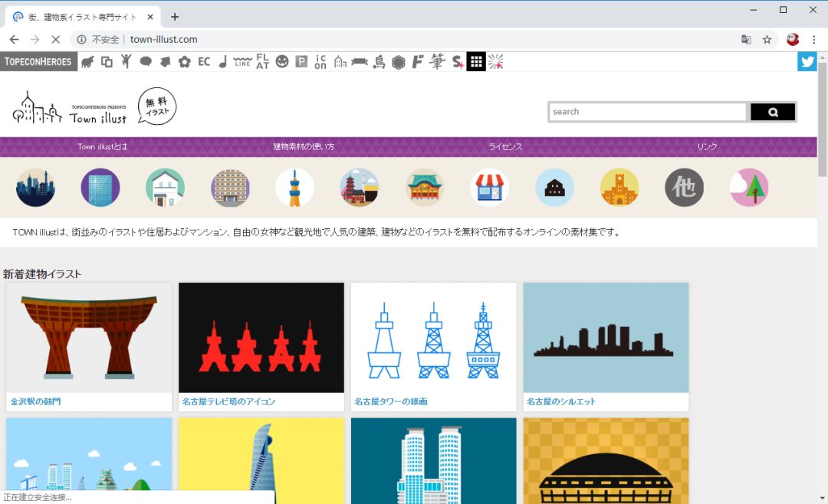Screen dimensions: 828x504
Task: Open the 'リンク' menu item
Action: (x=707, y=147)
